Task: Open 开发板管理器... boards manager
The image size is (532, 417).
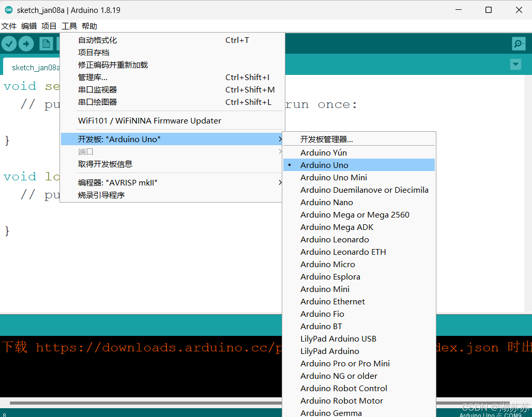Action: (359, 140)
